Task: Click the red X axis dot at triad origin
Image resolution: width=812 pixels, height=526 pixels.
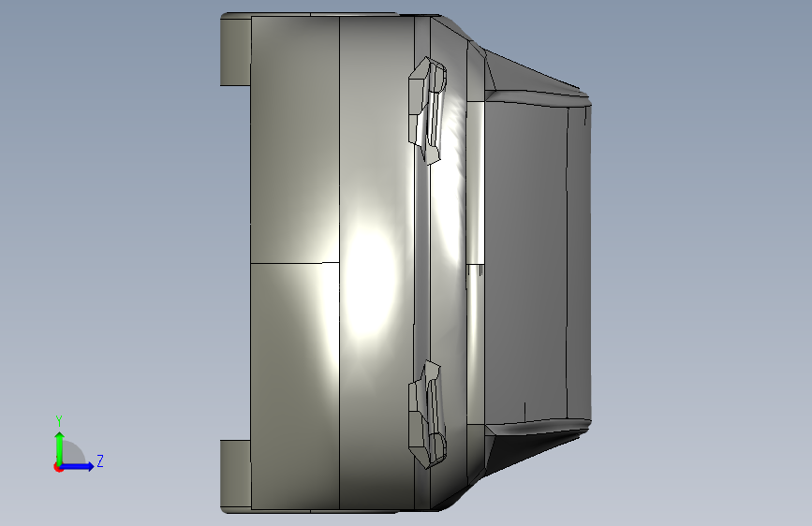Action: click(x=58, y=467)
